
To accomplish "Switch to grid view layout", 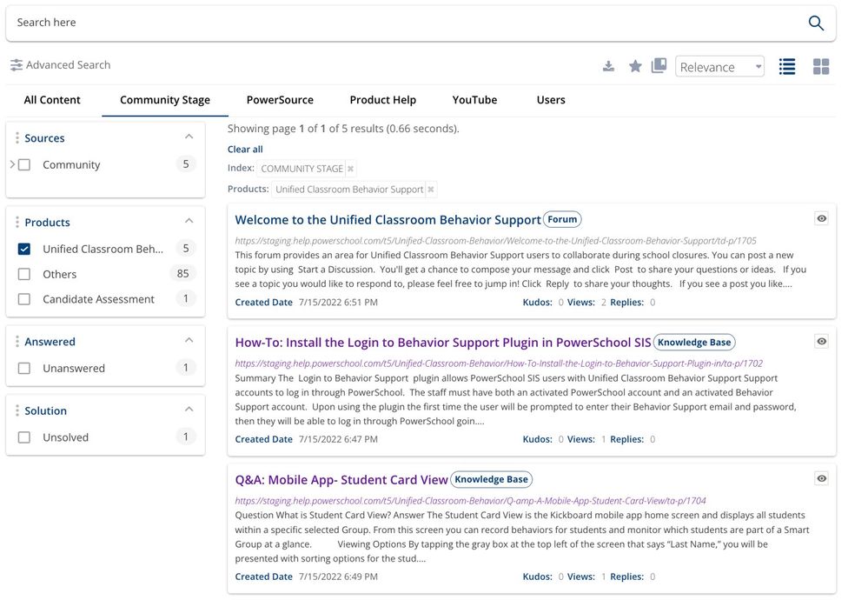I will 821,67.
